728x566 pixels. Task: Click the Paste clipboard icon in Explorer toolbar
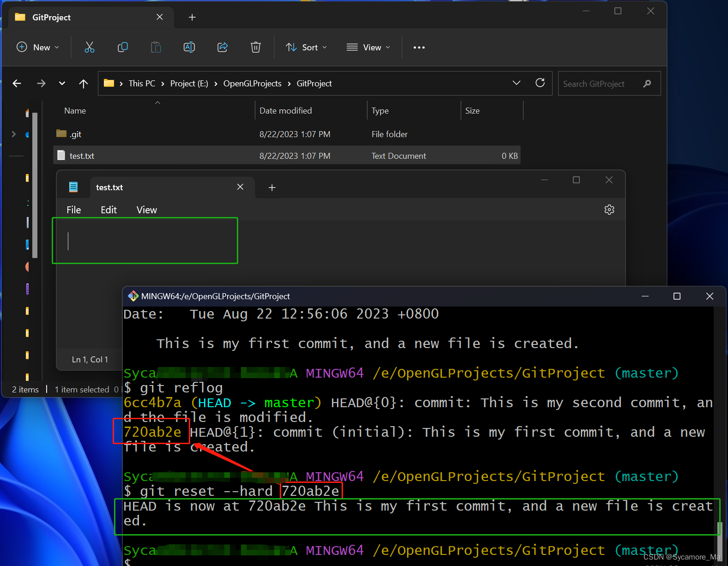click(156, 47)
